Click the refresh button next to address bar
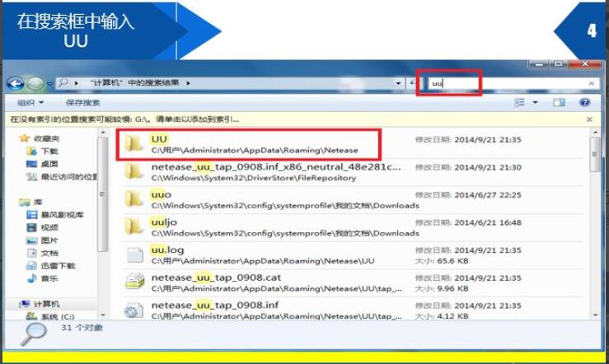 (x=411, y=82)
